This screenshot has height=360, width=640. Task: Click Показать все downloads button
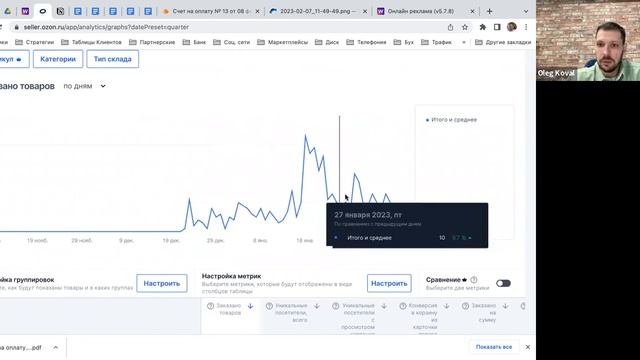coord(494,347)
